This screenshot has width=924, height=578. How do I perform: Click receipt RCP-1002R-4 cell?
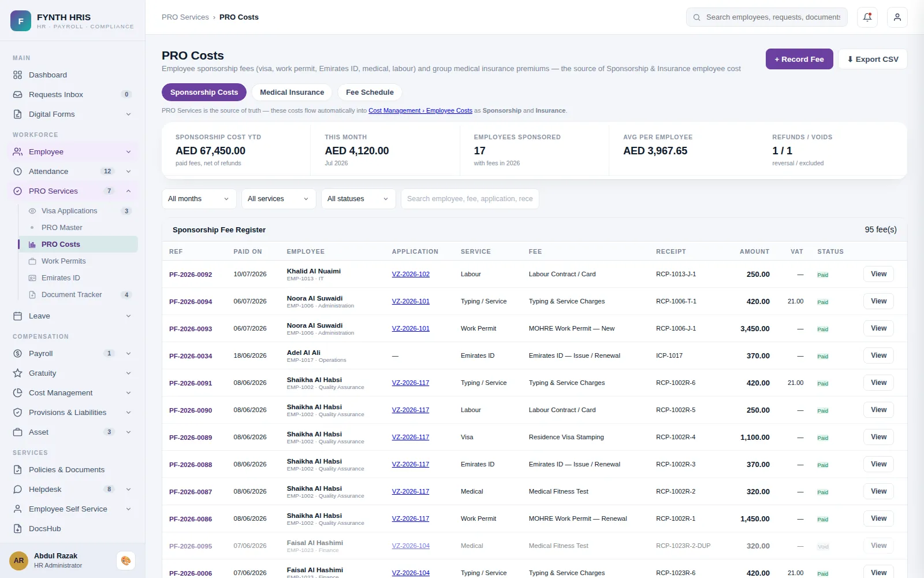(x=676, y=437)
